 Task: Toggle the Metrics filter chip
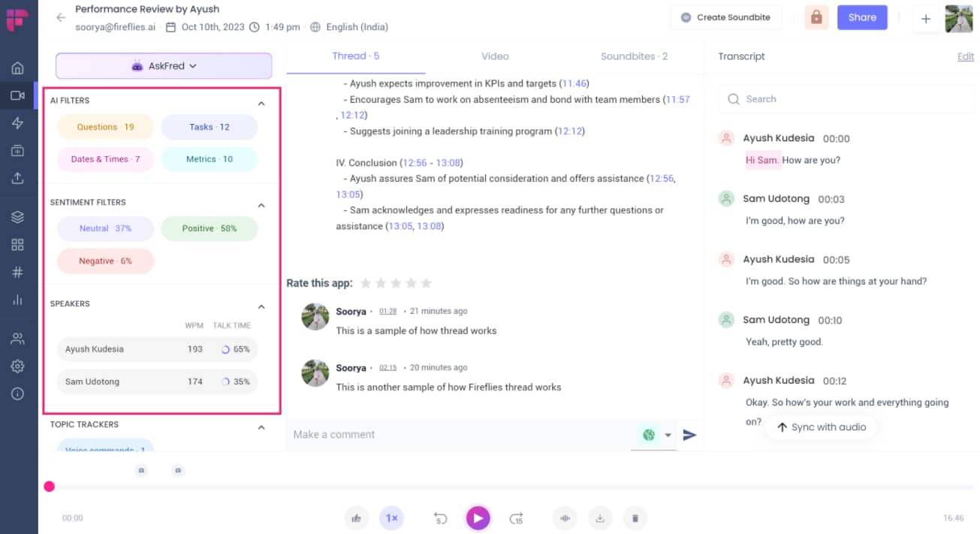pos(209,159)
